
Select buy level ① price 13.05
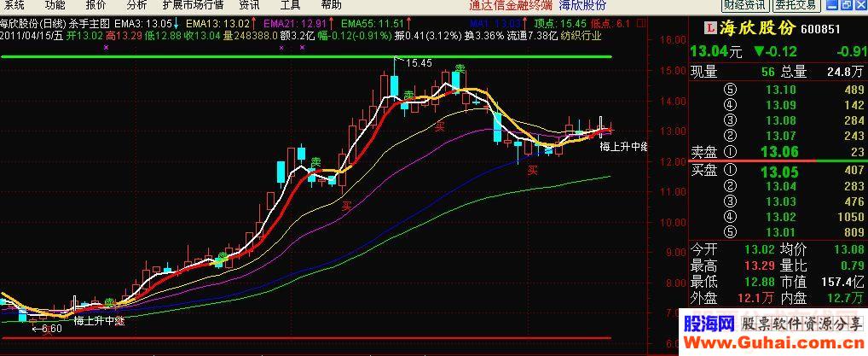coord(778,171)
